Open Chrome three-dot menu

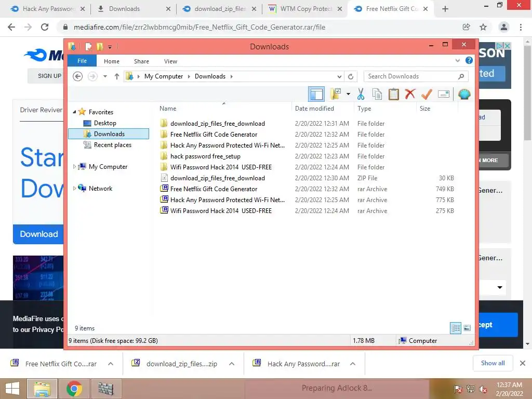[x=521, y=27]
